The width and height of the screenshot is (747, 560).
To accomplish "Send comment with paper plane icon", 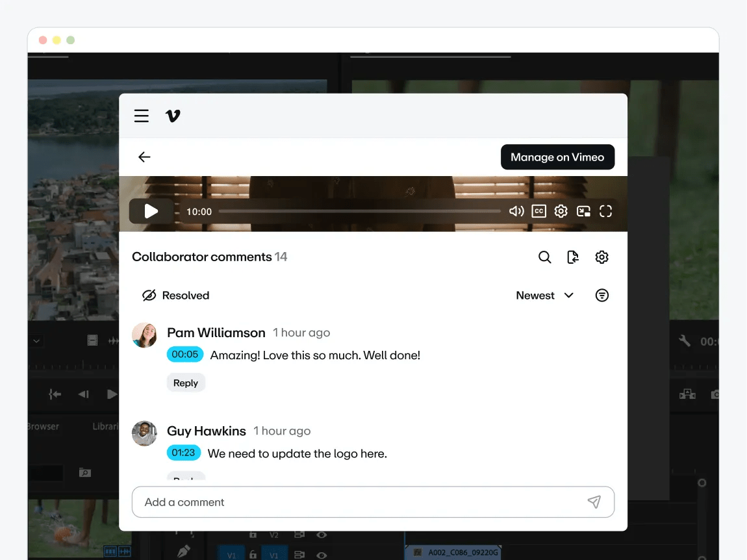I will [594, 502].
